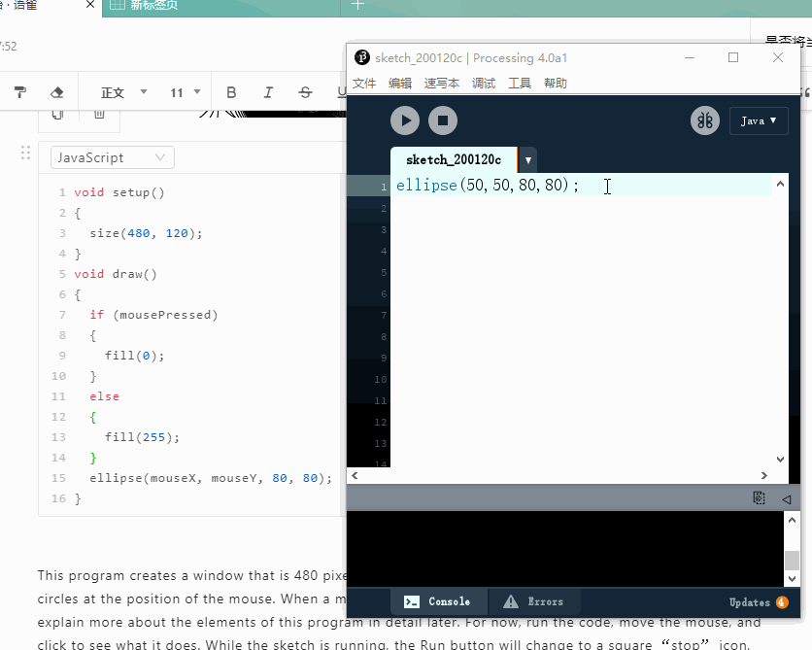Click the format painter icon
Image resolution: width=812 pixels, height=650 pixels.
pos(20,92)
